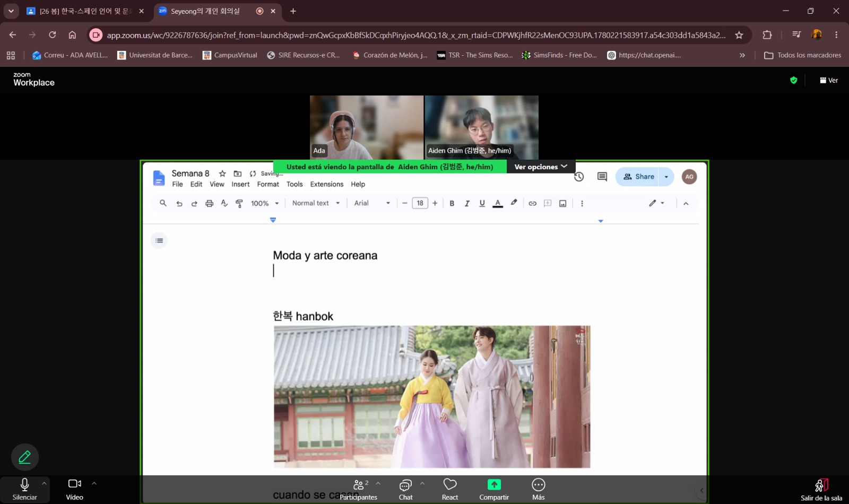Insert a link
Viewport: 849px width, 504px height.
533,203
